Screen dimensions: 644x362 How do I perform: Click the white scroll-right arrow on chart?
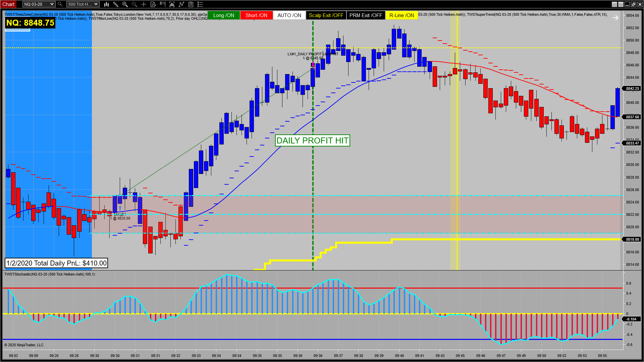[x=615, y=18]
